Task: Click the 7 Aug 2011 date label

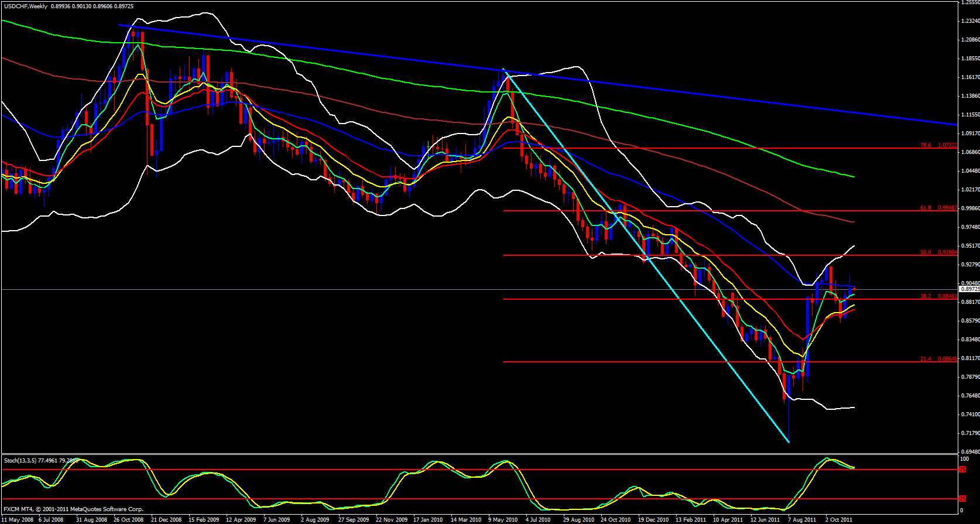Action: click(802, 520)
